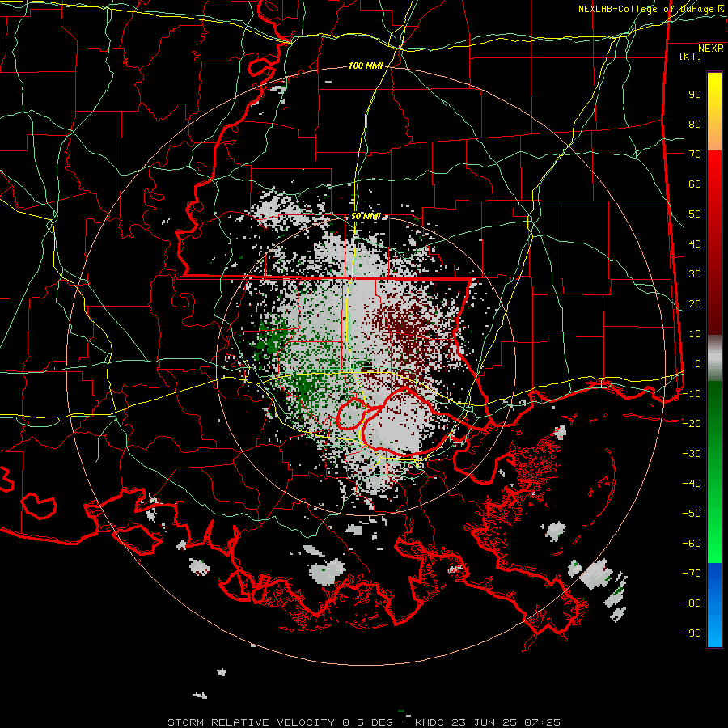Click the 50 NMI range ring label
Screen dimensions: 728x728
[x=366, y=216]
